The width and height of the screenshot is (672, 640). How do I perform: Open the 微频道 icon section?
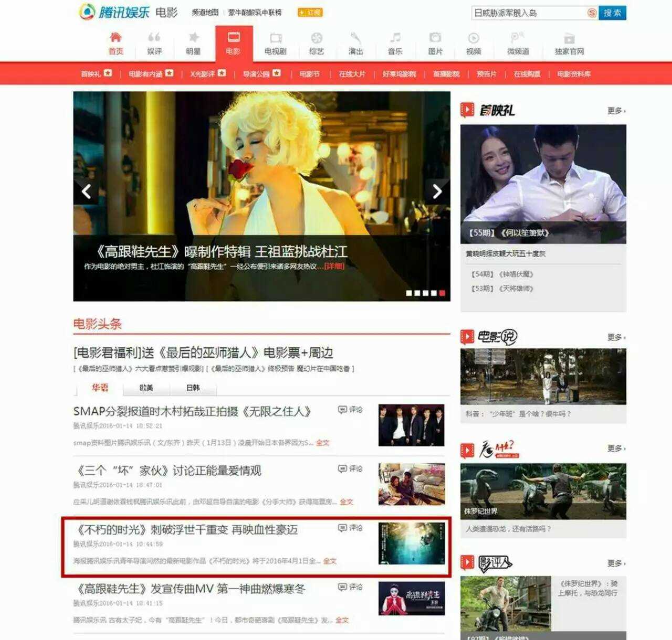(x=518, y=44)
